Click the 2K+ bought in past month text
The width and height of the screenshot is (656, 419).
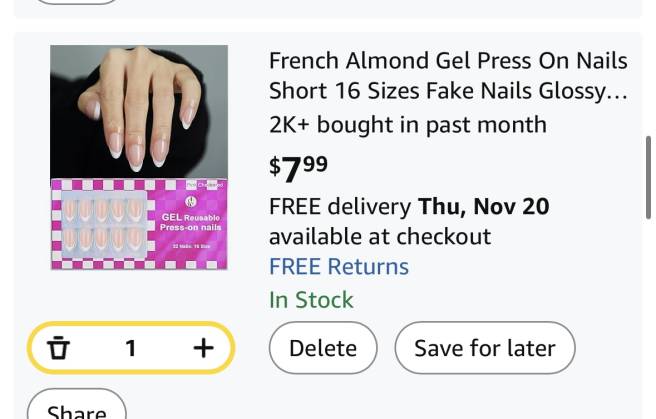pyautogui.click(x=407, y=125)
